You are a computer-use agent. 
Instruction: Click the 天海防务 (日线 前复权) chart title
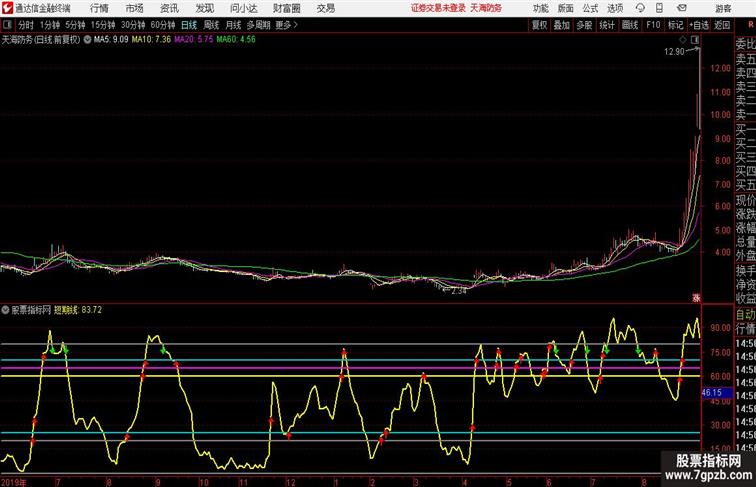tap(41, 40)
